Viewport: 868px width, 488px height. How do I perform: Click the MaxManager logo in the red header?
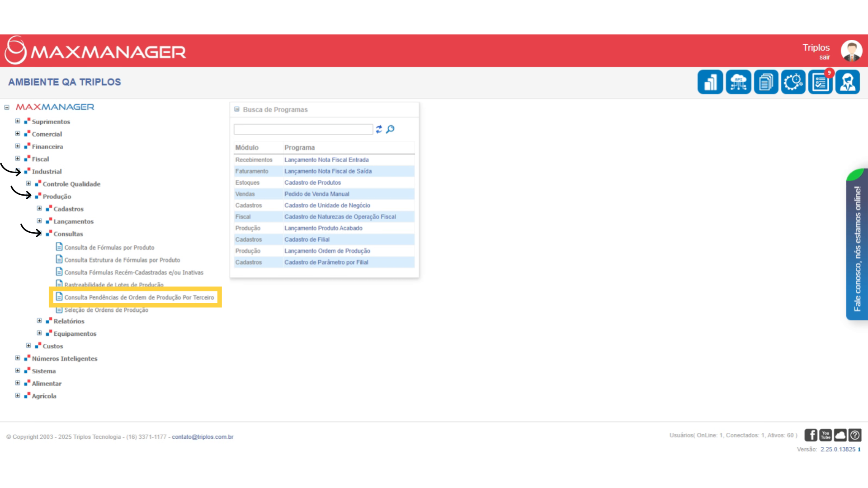point(95,51)
